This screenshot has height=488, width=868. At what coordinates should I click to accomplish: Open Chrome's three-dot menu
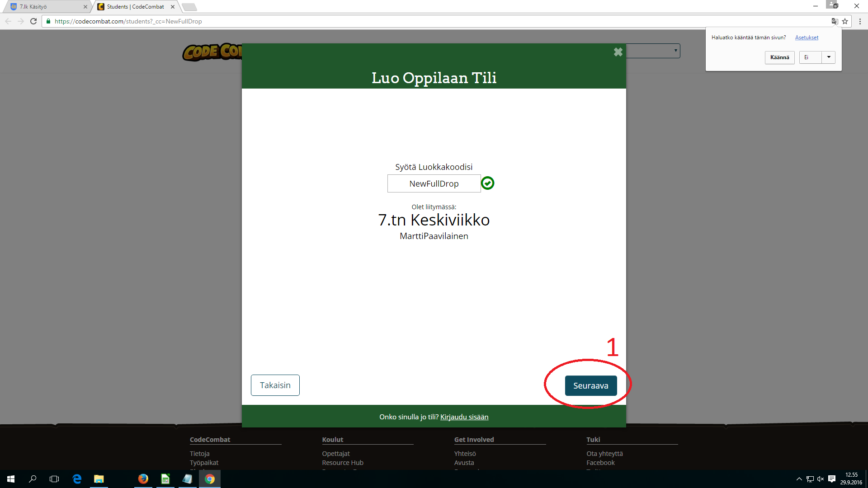tap(860, 21)
